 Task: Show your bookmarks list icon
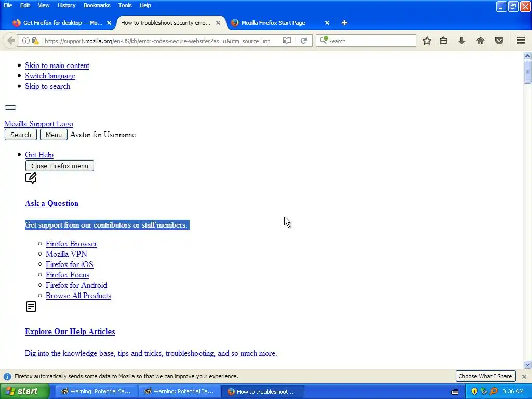coord(443,41)
